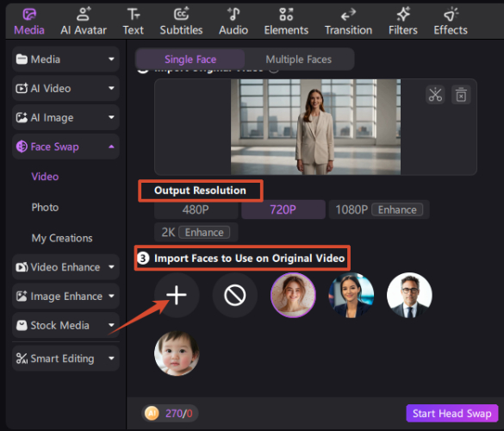
Task: Choose 1080P Enhance resolution
Action: pyautogui.click(x=379, y=209)
